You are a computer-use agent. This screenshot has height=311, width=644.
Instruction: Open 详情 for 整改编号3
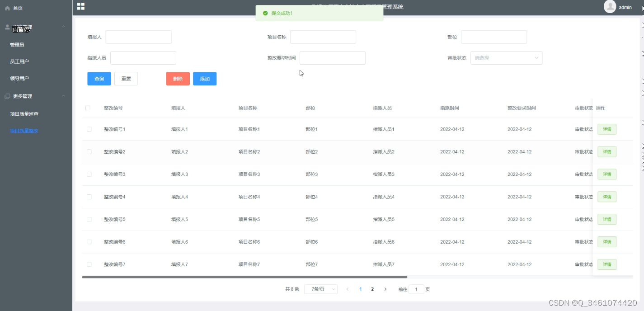click(607, 174)
